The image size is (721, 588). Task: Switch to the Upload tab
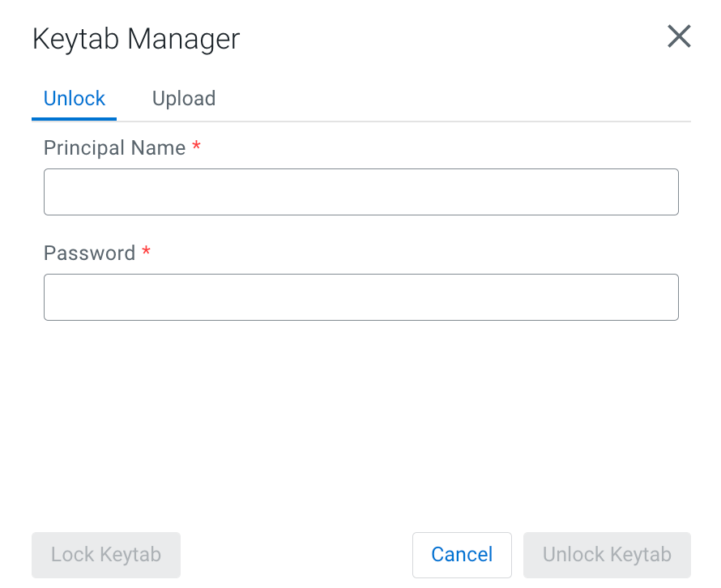184,99
